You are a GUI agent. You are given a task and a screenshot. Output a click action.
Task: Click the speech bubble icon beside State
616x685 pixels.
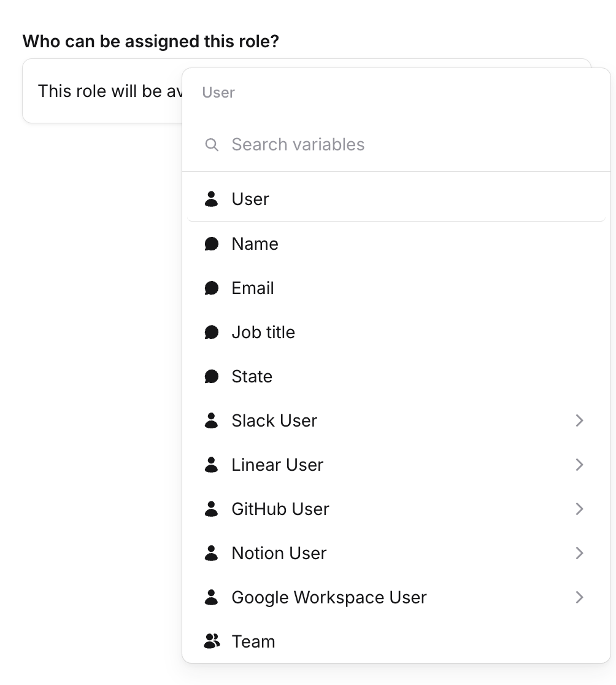(x=211, y=376)
